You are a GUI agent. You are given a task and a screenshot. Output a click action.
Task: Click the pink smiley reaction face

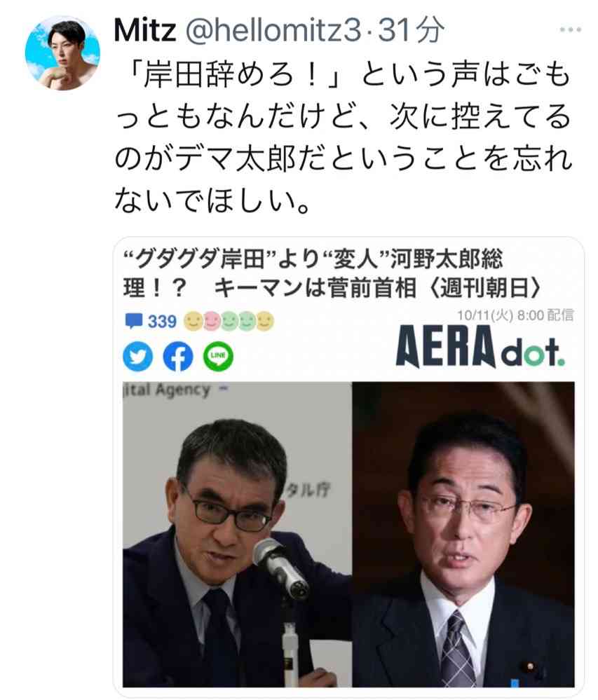211,321
